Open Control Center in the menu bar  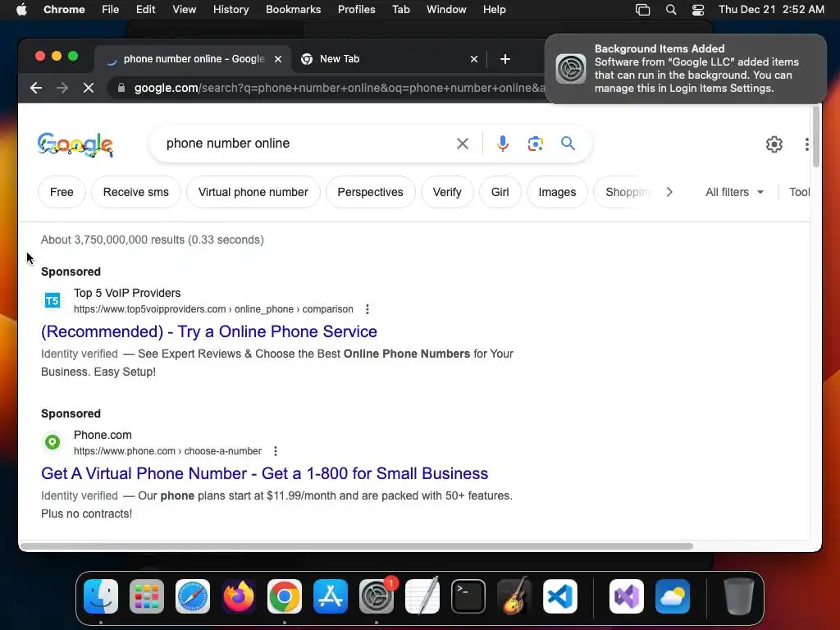698,10
